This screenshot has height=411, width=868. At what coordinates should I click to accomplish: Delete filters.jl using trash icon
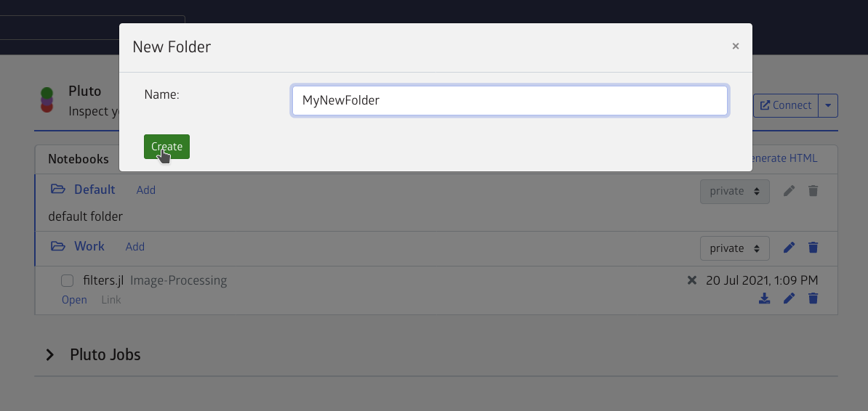[x=813, y=298]
